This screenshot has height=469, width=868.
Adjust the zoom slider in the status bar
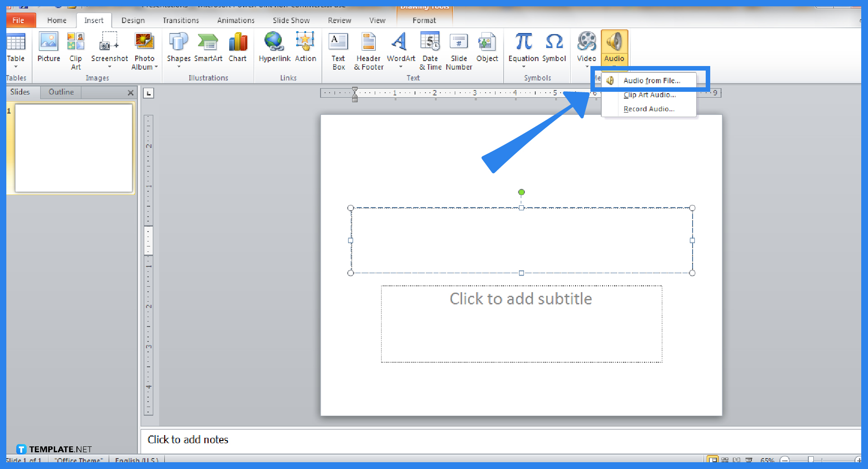pos(811,460)
